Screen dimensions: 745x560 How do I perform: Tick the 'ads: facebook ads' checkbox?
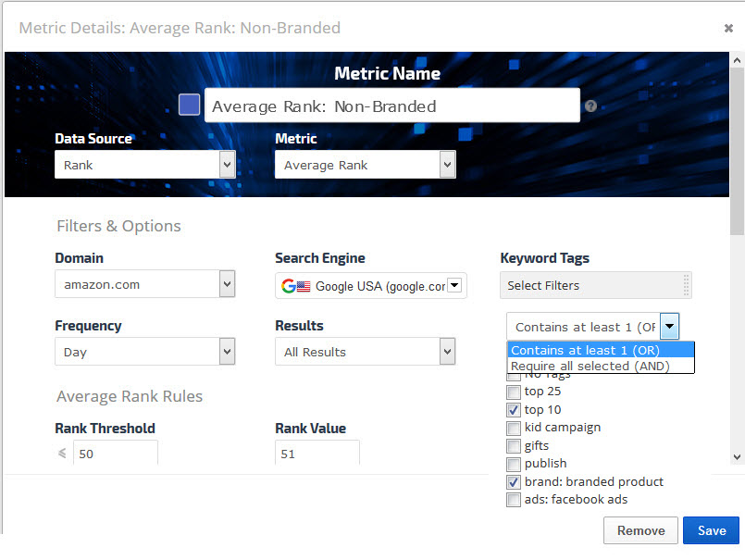pyautogui.click(x=514, y=500)
